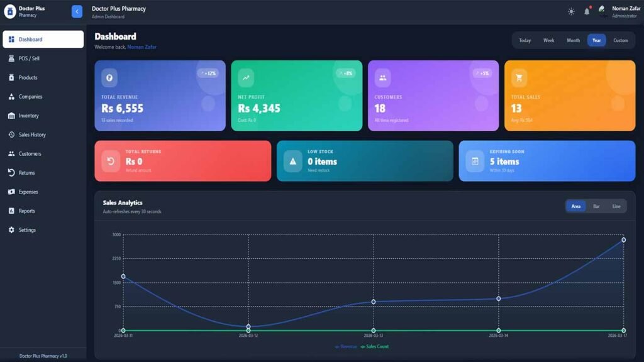Click the Companies sidebar icon
The height and width of the screenshot is (362, 644).
click(11, 97)
